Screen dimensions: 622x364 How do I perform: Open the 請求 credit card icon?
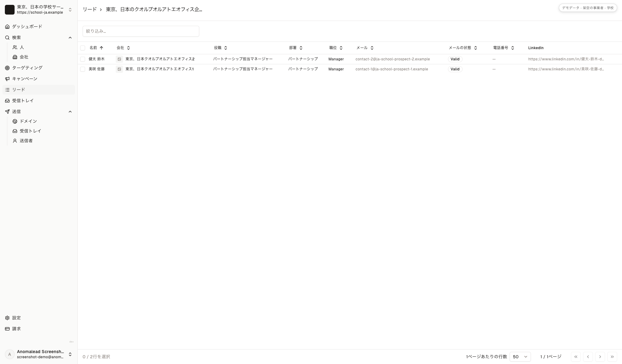[7, 329]
